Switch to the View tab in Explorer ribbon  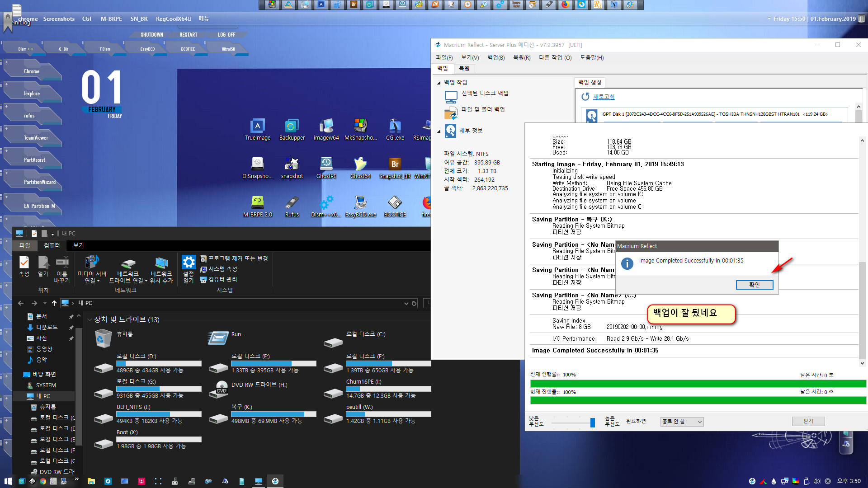tap(78, 245)
